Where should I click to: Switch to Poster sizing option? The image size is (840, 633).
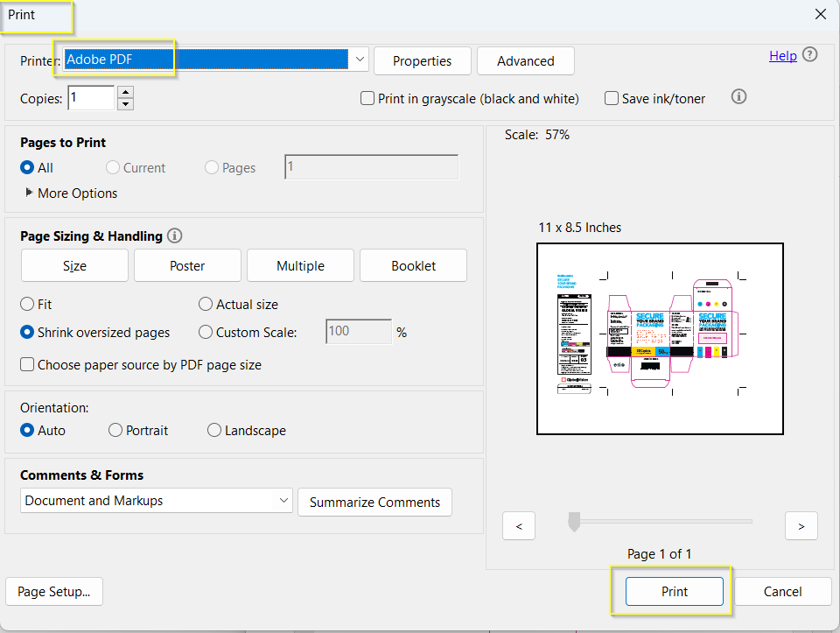(x=187, y=266)
